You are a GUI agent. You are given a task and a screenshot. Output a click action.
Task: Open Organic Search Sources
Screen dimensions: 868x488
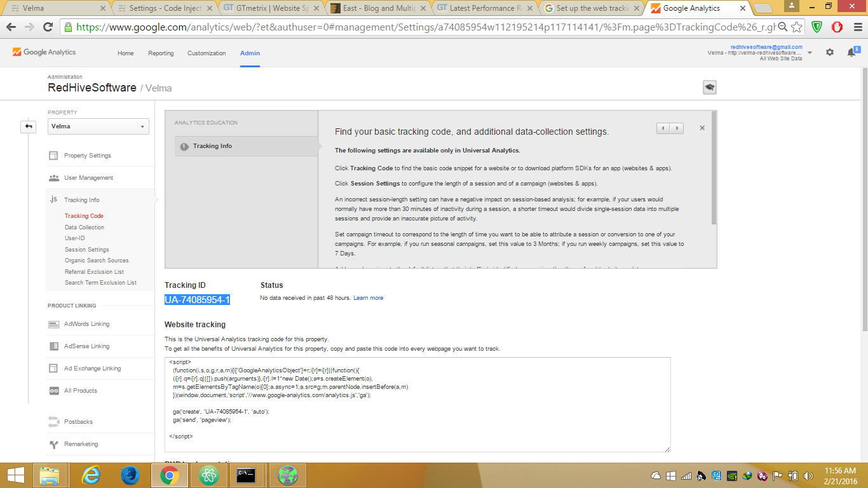pos(97,261)
